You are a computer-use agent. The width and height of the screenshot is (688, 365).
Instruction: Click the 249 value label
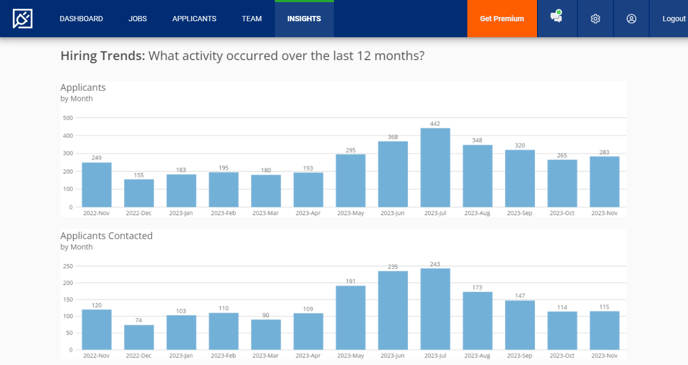coord(97,157)
